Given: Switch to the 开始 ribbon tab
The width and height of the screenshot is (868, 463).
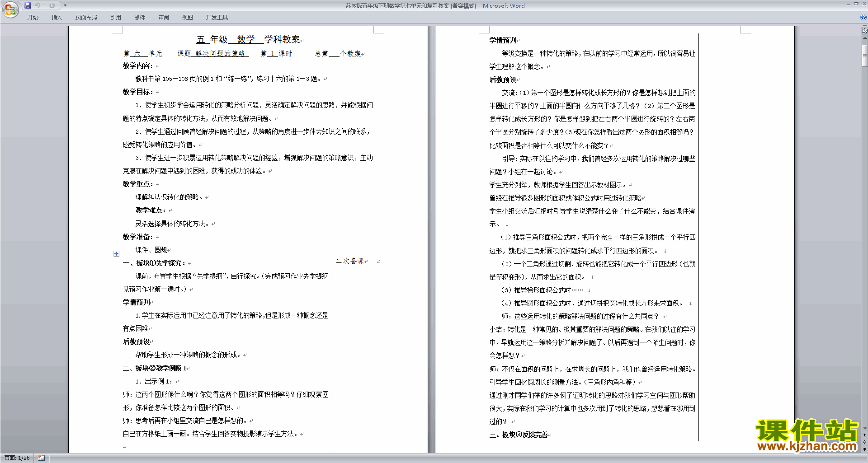Looking at the screenshot, I should 33,17.
